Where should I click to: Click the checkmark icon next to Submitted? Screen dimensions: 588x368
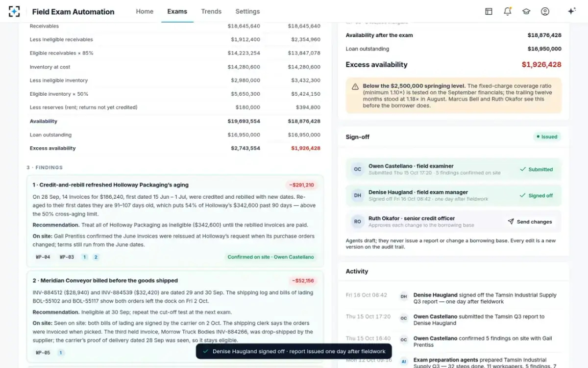tap(523, 169)
